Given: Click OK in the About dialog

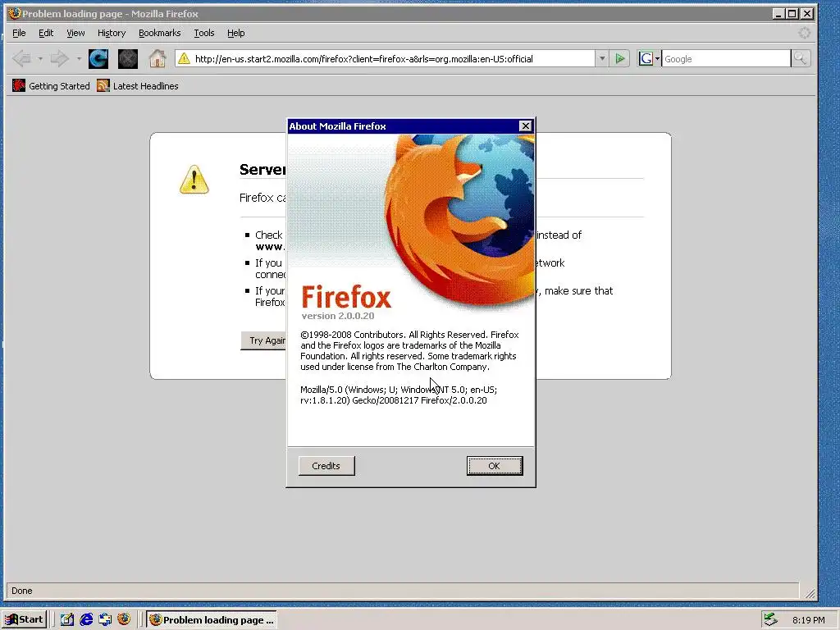Looking at the screenshot, I should (x=495, y=466).
